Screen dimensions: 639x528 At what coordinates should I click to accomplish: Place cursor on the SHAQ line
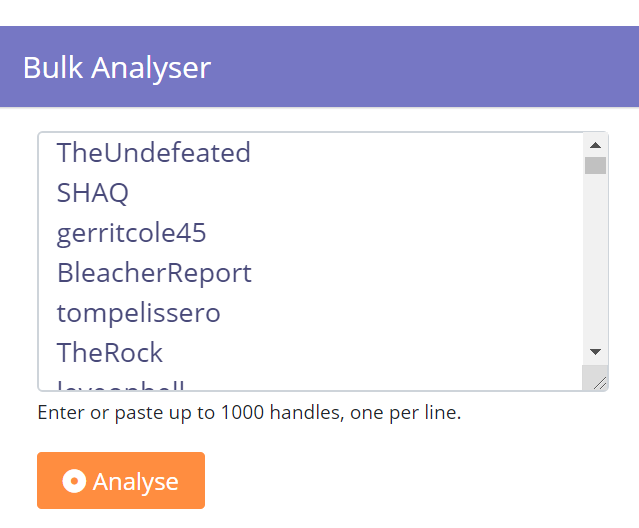click(x=93, y=192)
